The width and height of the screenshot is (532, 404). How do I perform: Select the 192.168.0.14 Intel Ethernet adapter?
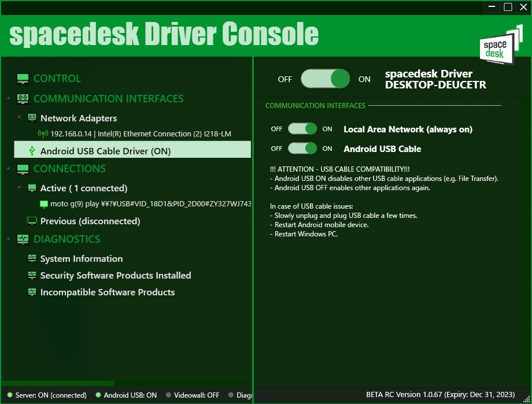tap(141, 134)
